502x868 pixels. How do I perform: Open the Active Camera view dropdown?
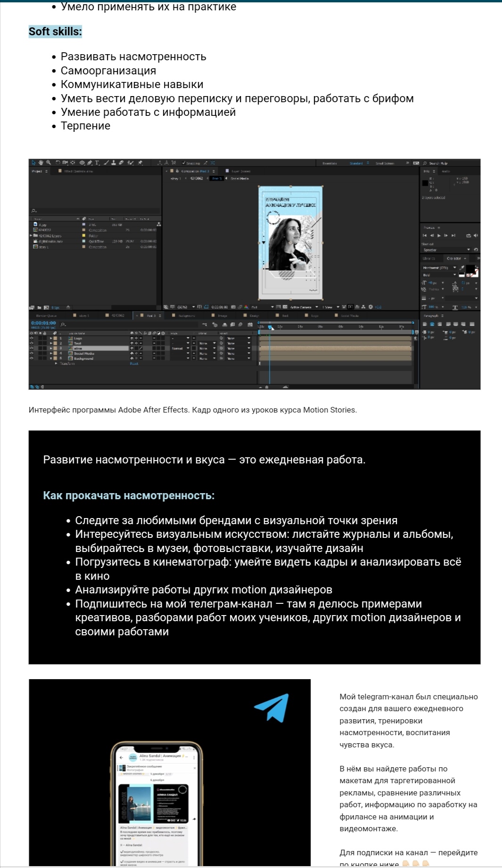pyautogui.click(x=304, y=307)
